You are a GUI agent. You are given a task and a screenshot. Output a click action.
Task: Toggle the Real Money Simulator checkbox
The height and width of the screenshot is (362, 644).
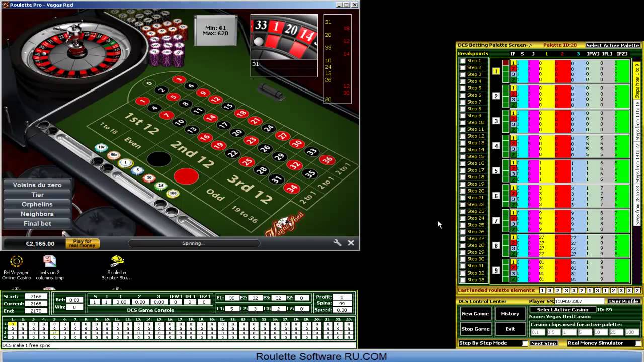click(x=638, y=343)
